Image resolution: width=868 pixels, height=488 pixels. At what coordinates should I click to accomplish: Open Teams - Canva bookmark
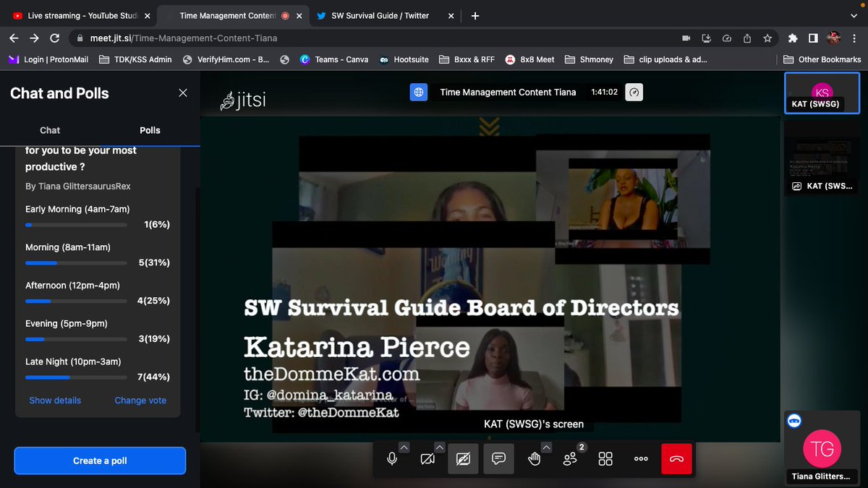pos(333,59)
